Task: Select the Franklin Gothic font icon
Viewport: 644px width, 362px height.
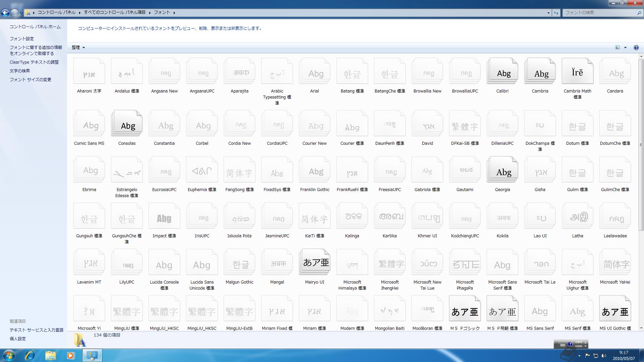Action: [315, 170]
